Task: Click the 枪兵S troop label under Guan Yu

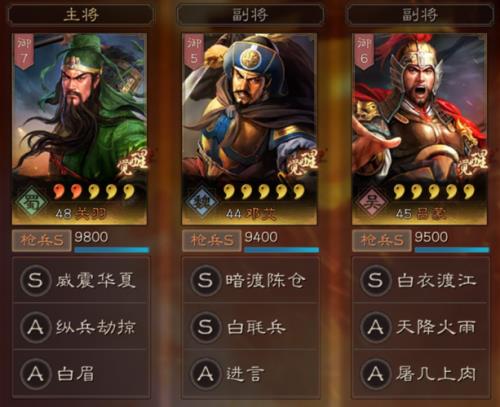Action: pyautogui.click(x=41, y=240)
